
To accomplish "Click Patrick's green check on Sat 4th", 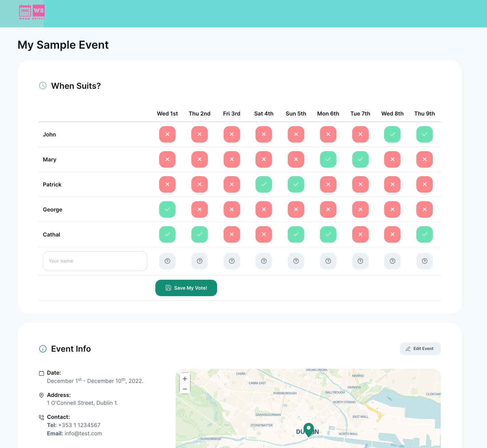I will coord(264,184).
